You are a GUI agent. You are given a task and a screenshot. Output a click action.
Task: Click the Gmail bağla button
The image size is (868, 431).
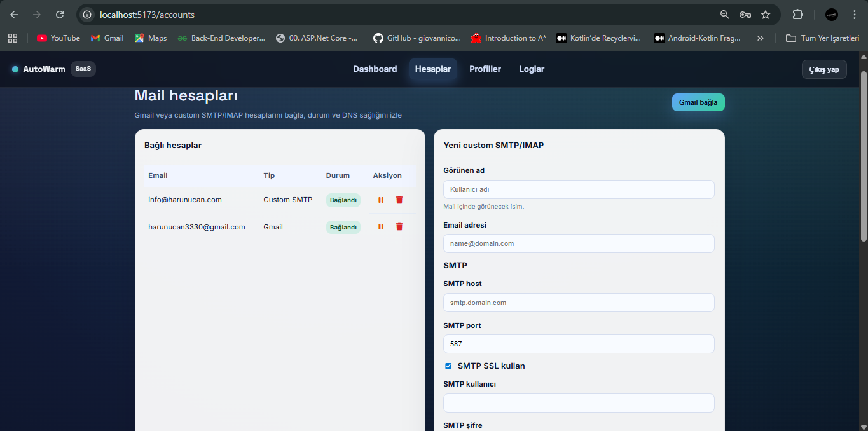click(698, 102)
